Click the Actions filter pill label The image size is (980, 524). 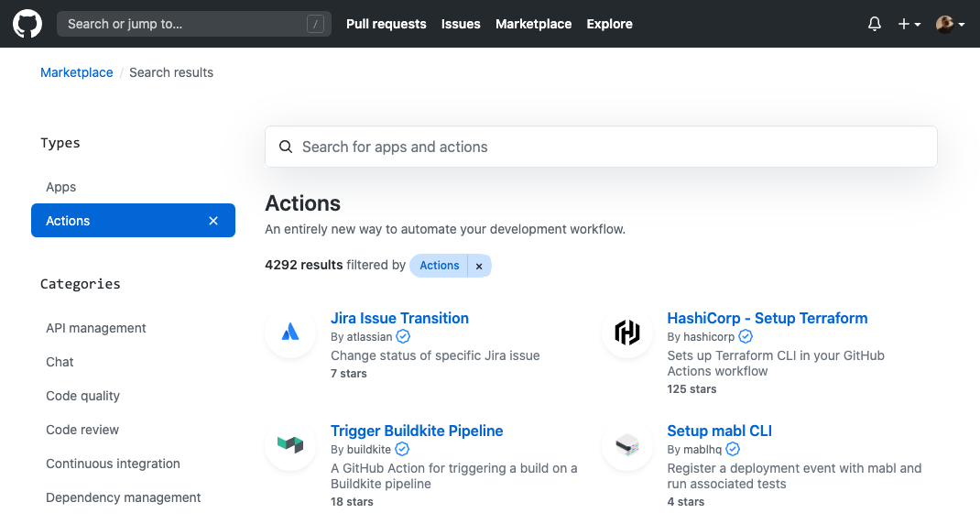(x=439, y=265)
